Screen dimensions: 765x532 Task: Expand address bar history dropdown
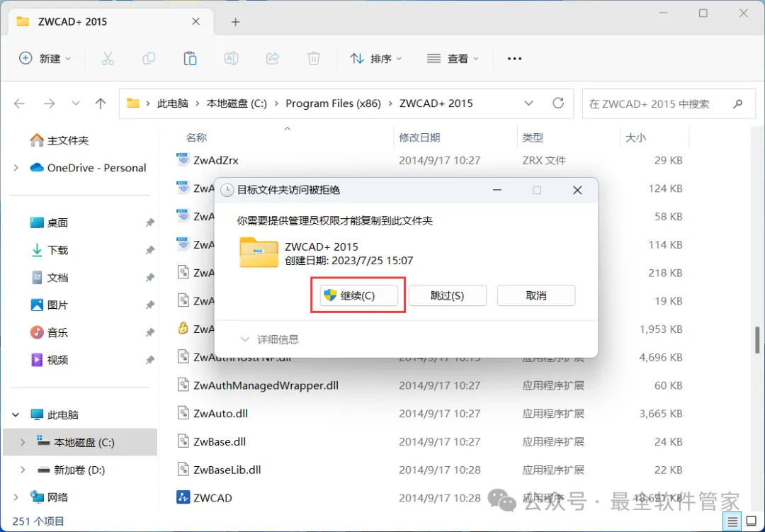(x=528, y=103)
